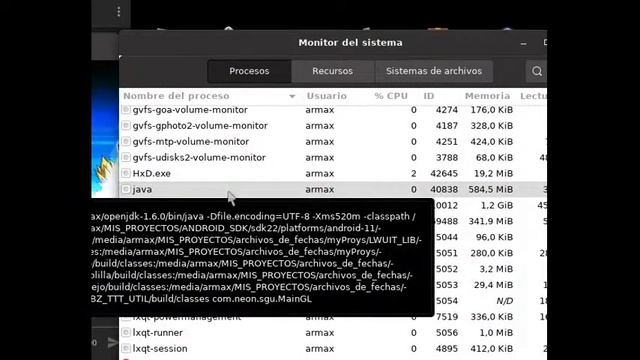640x360 pixels.
Task: Sort by Usuario column header
Action: tap(327, 96)
